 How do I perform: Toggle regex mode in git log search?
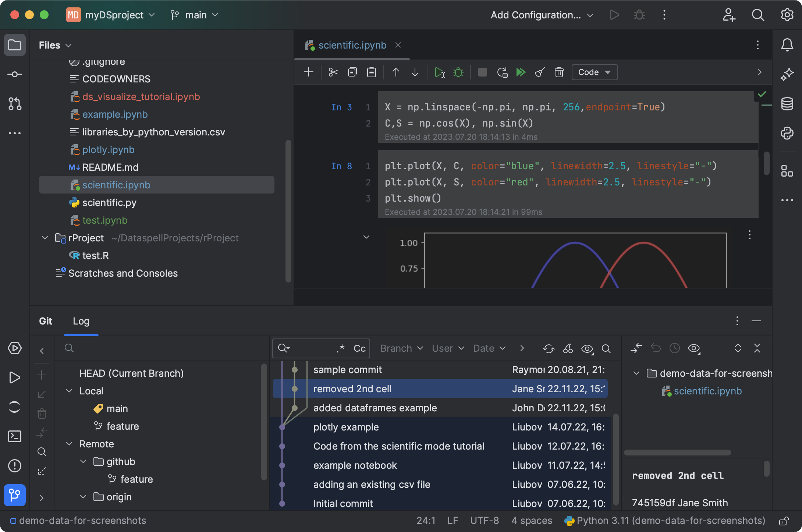[x=340, y=348]
